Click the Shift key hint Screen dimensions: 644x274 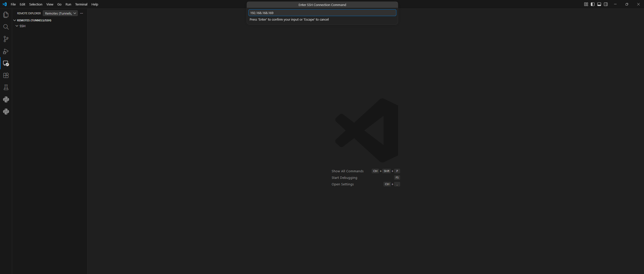pyautogui.click(x=386, y=171)
